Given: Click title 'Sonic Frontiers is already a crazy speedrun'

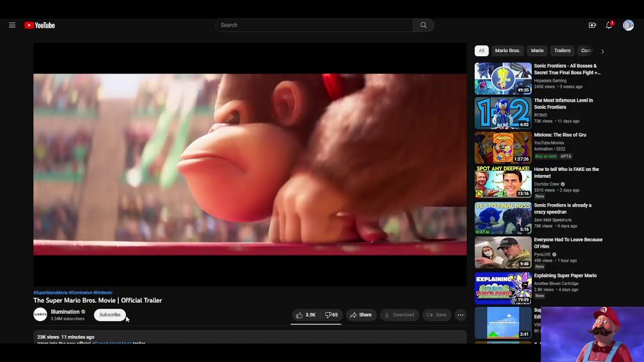Looking at the screenshot, I should [562, 209].
